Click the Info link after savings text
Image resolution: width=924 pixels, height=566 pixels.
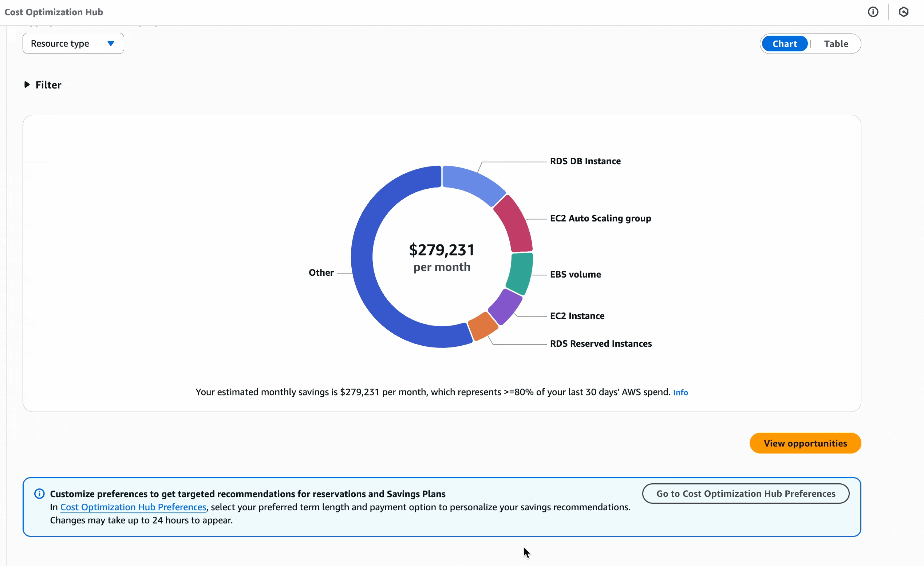680,392
